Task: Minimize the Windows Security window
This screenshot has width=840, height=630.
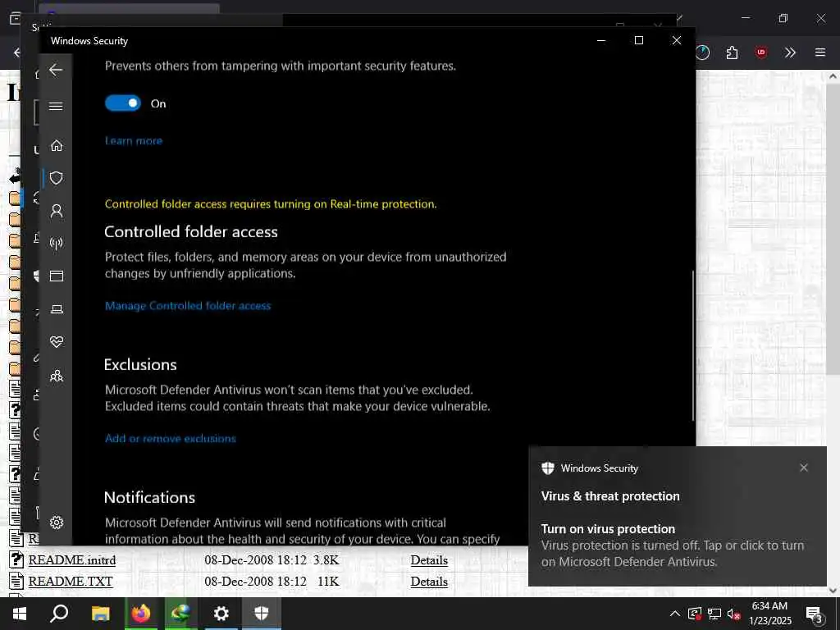Action: tap(601, 40)
